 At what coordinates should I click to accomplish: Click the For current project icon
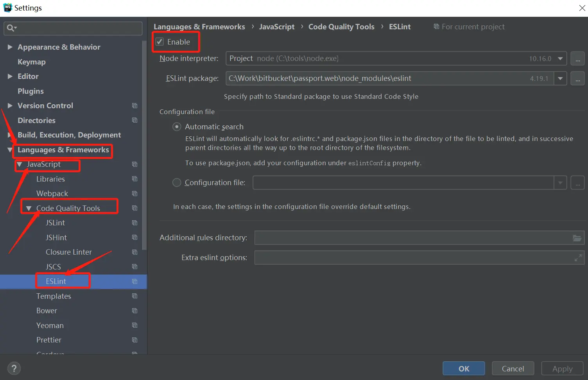pyautogui.click(x=436, y=27)
